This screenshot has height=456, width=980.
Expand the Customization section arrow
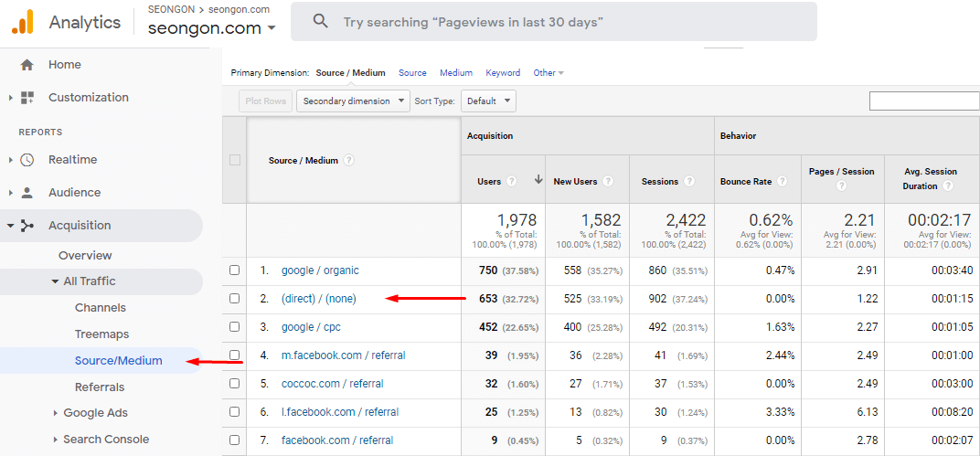(11, 98)
